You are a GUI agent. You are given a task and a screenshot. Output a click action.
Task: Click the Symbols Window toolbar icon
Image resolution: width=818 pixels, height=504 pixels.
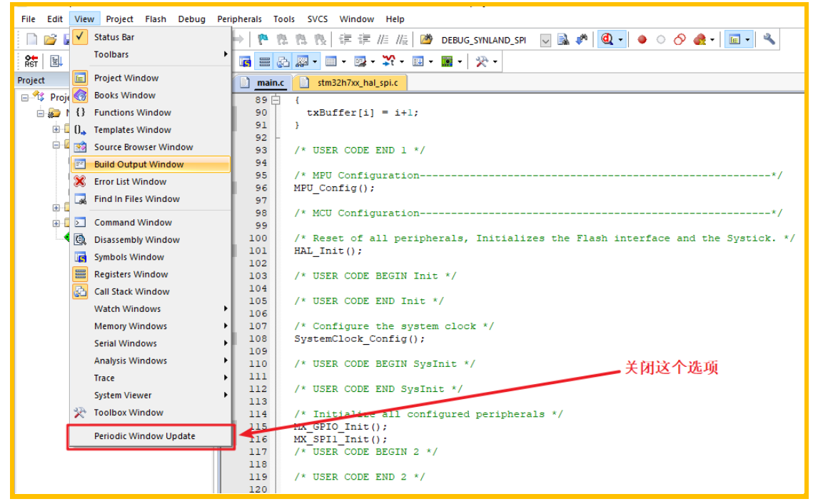point(246,61)
